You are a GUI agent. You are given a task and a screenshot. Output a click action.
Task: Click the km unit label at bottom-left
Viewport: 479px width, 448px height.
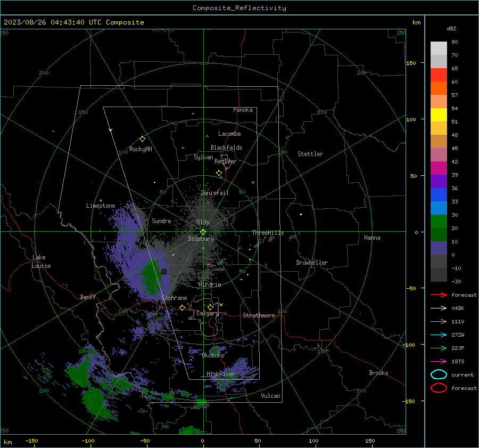(x=7, y=442)
